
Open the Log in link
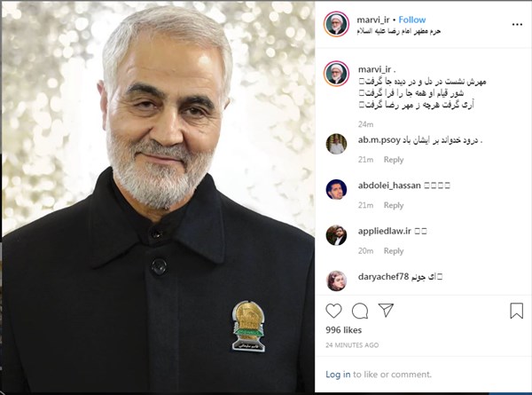[338, 375]
